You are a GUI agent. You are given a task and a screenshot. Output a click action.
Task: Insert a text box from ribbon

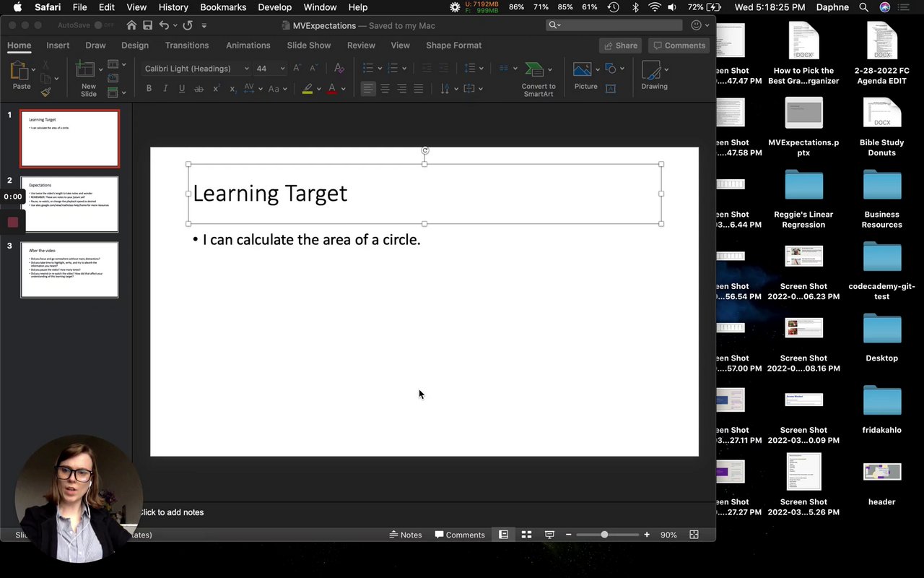[x=611, y=89]
